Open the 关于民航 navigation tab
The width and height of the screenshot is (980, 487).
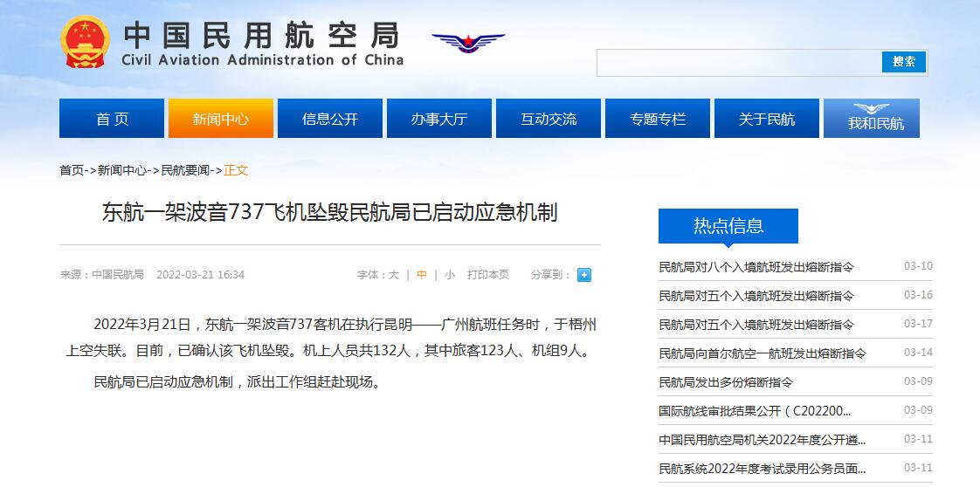pyautogui.click(x=766, y=119)
